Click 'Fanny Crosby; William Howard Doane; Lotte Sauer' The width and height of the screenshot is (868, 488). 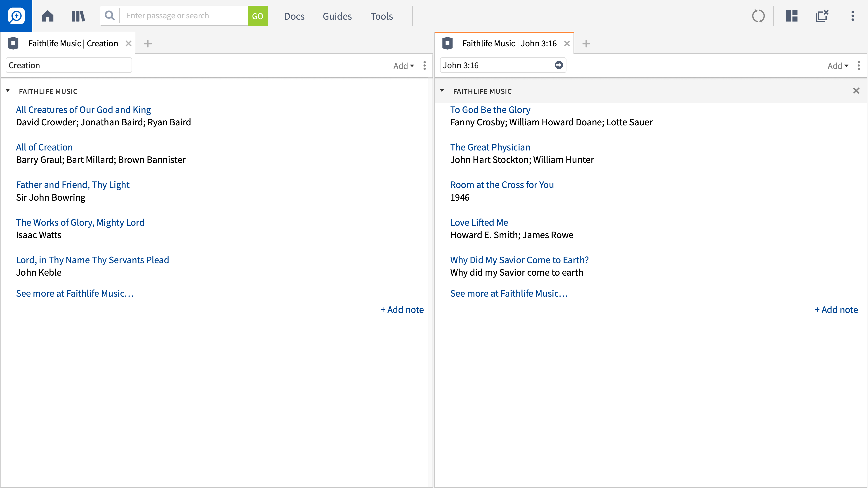[x=552, y=122]
